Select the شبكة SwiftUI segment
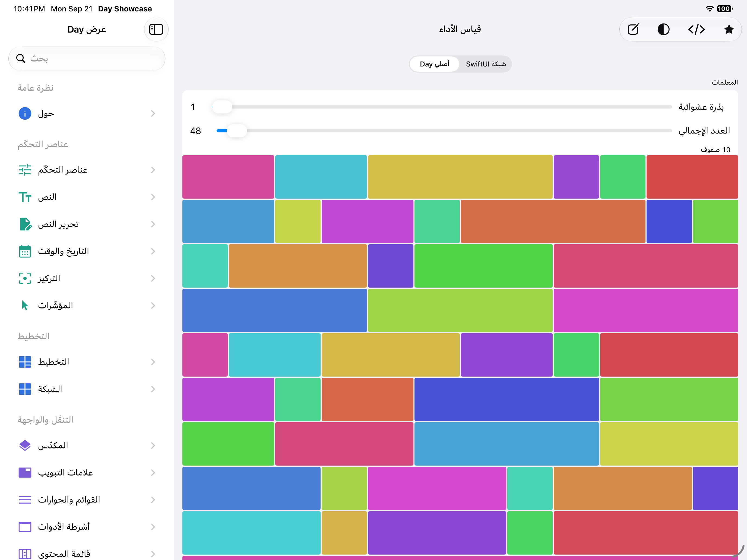Viewport: 747px width, 560px height. 486,64
